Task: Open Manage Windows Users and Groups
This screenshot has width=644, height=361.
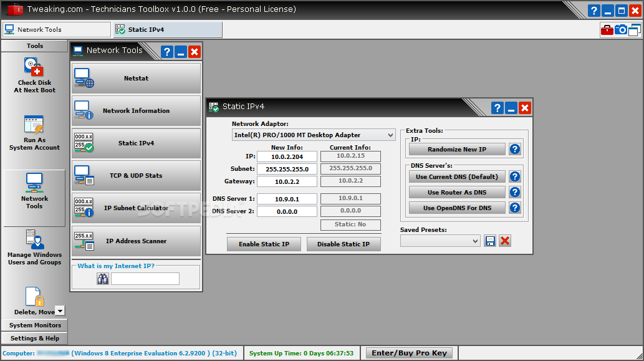Action: tap(34, 248)
